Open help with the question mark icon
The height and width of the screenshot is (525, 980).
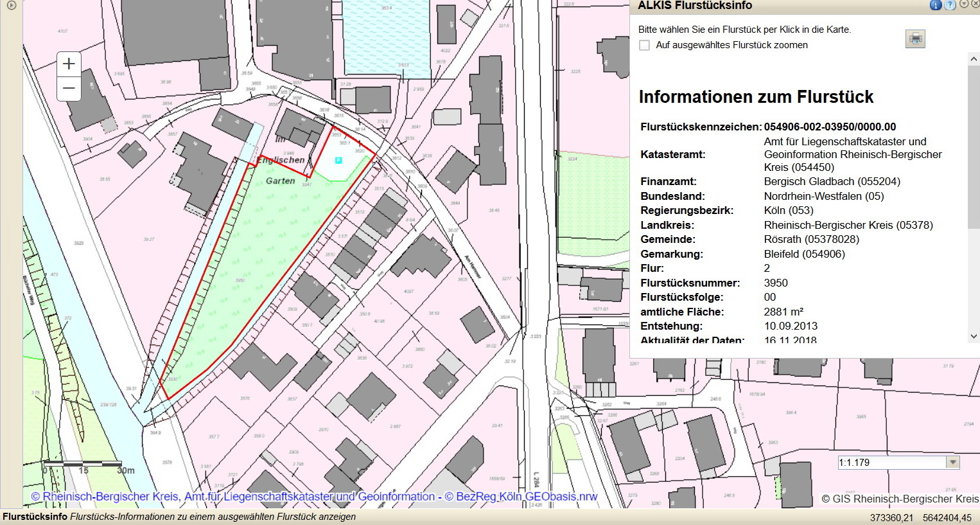950,5
